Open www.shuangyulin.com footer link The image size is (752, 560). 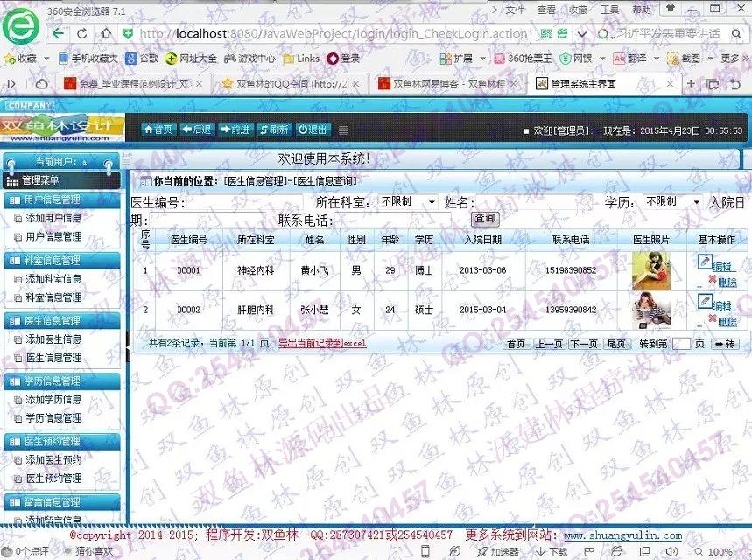(x=622, y=535)
